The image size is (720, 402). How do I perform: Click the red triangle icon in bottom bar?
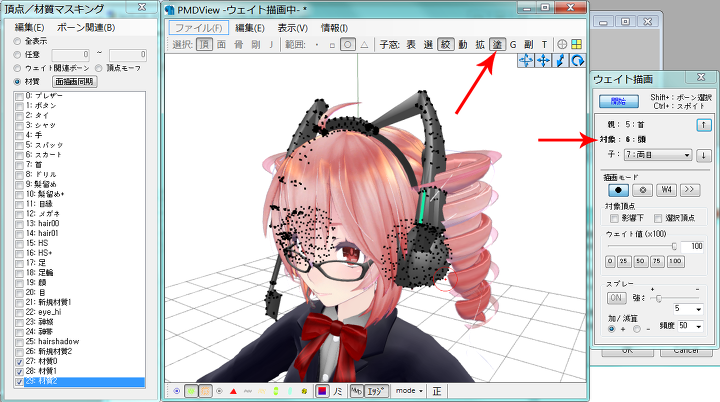[x=233, y=391]
